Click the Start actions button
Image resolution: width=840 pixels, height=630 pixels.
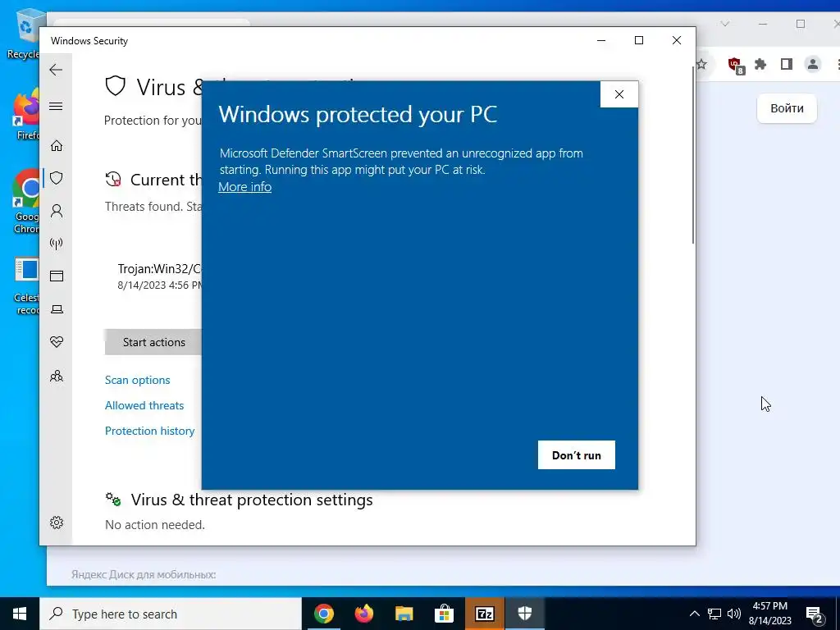(153, 342)
